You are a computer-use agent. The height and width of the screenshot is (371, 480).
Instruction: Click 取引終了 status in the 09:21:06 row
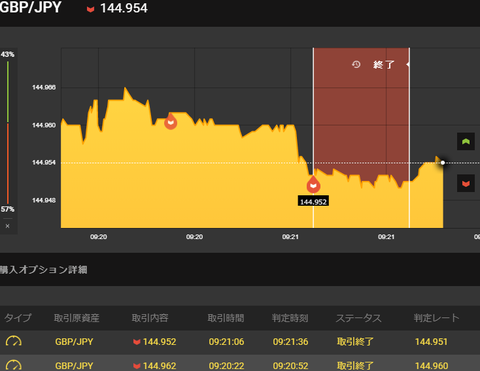[x=355, y=342]
